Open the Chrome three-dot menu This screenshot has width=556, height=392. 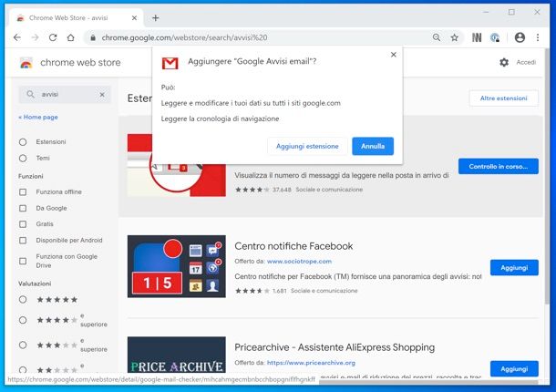(x=538, y=37)
